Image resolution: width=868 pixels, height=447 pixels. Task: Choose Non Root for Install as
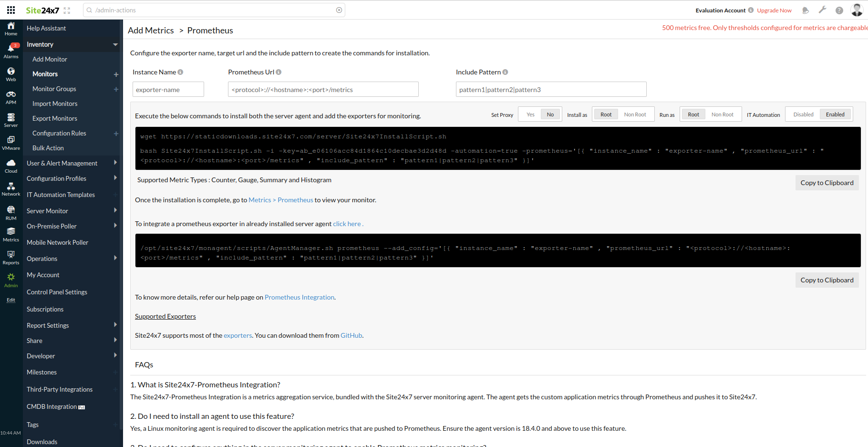635,114
